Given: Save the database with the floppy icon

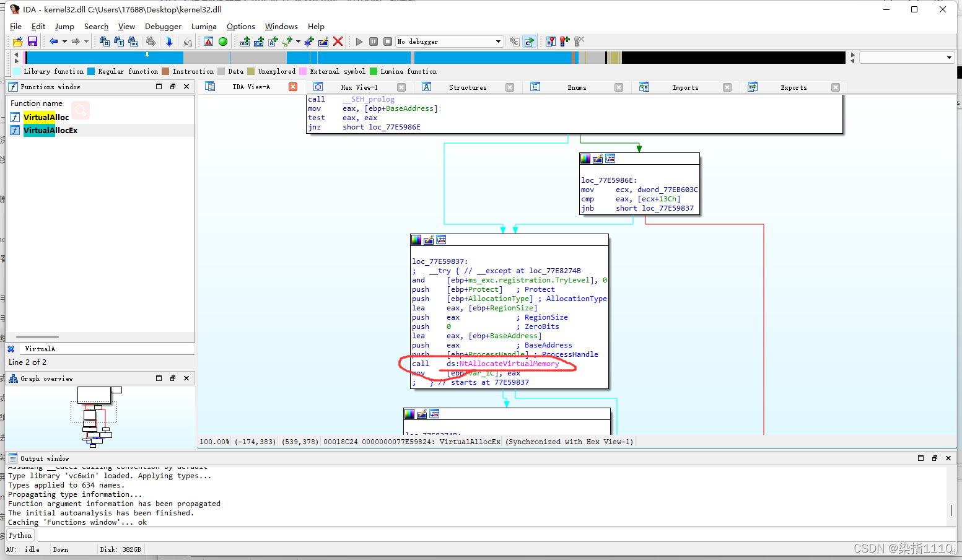Looking at the screenshot, I should tap(33, 42).
